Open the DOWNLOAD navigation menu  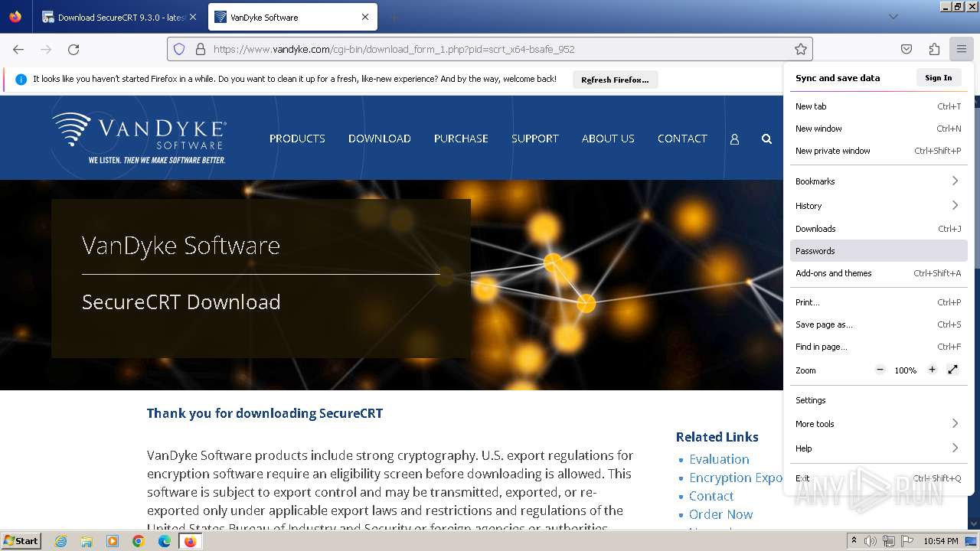coord(380,139)
